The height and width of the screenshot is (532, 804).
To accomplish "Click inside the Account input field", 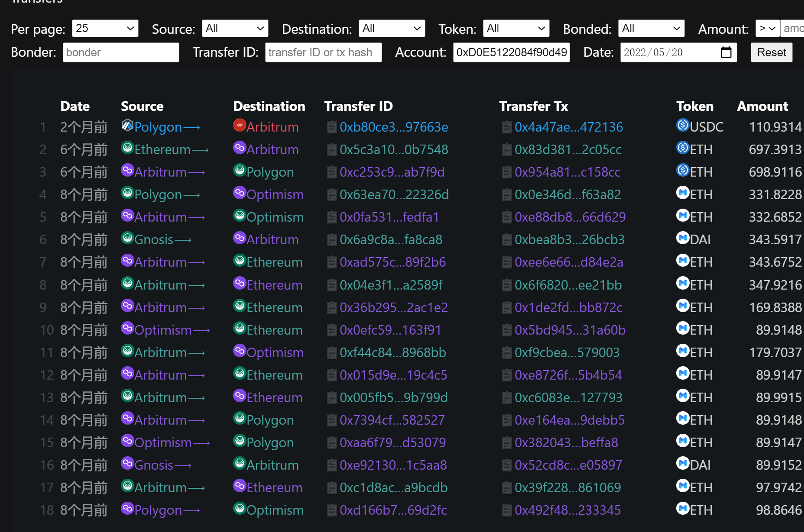I will [x=511, y=52].
